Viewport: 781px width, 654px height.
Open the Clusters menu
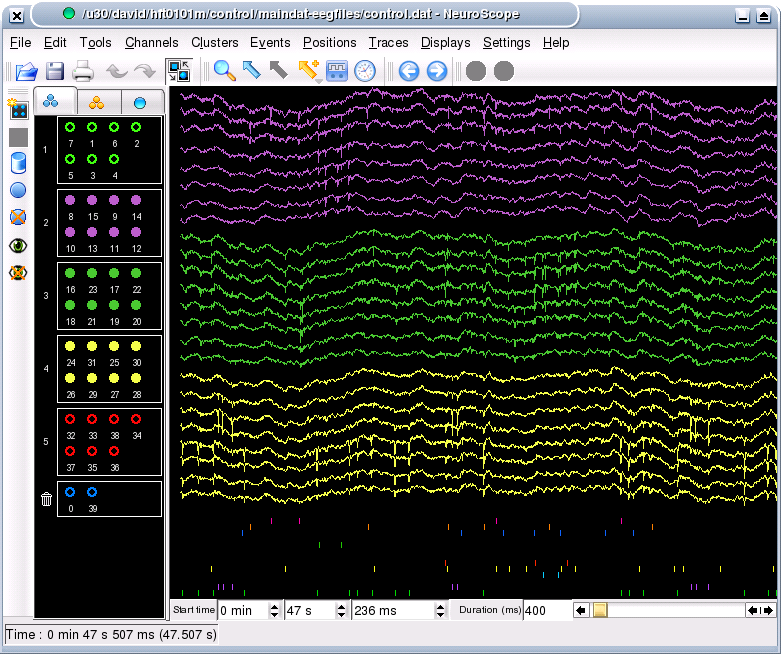(215, 43)
